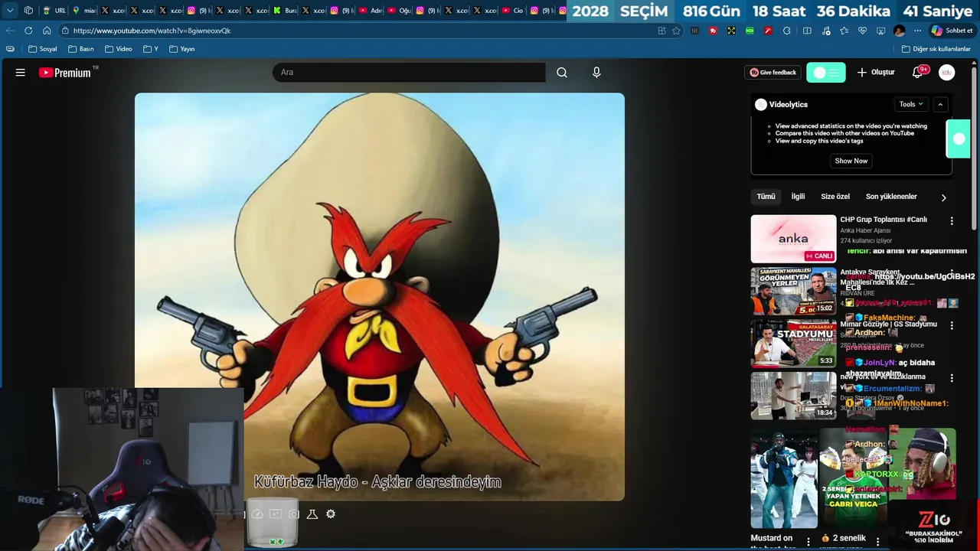Click the red pickaxe extension icon
The image size is (980, 551).
768,31
